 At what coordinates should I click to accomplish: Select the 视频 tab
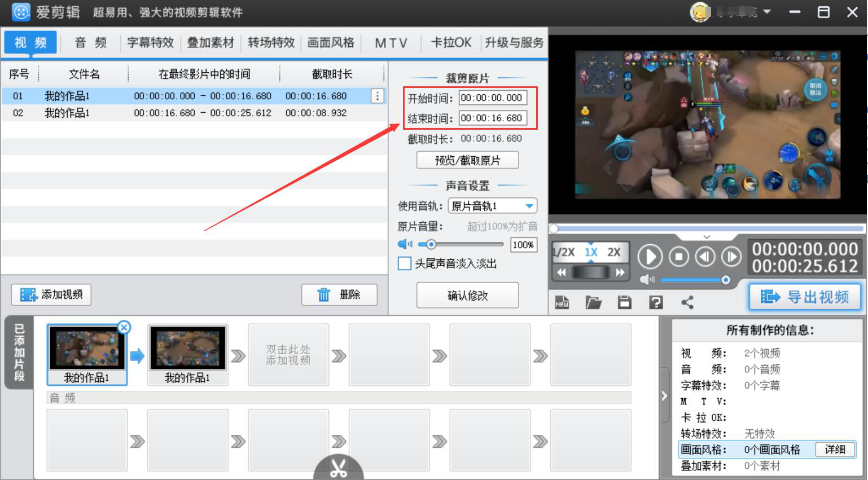30,43
